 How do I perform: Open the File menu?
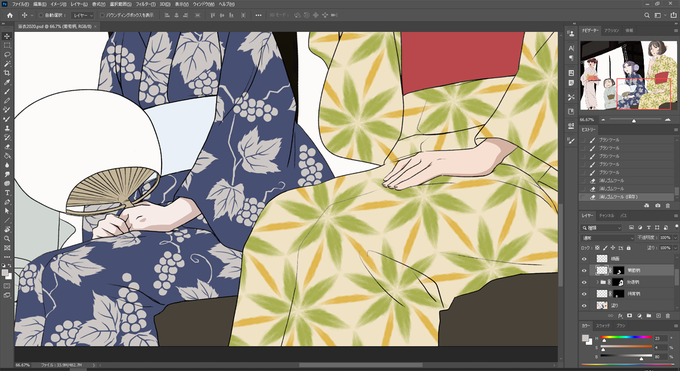pyautogui.click(x=20, y=4)
